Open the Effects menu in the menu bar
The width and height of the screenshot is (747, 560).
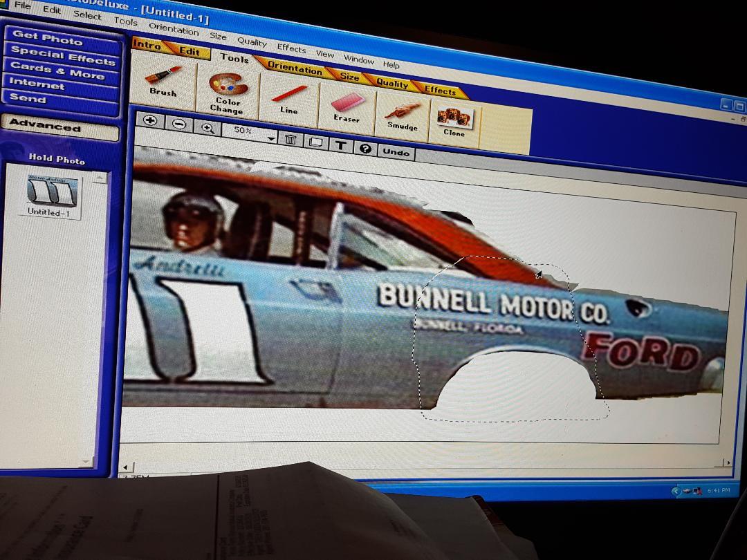pos(292,48)
